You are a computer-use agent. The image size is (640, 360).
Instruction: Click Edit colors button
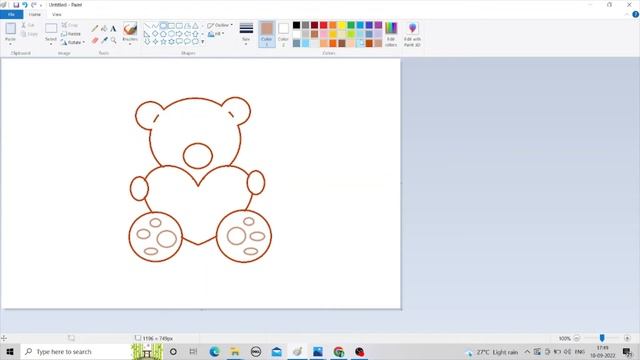coord(391,34)
